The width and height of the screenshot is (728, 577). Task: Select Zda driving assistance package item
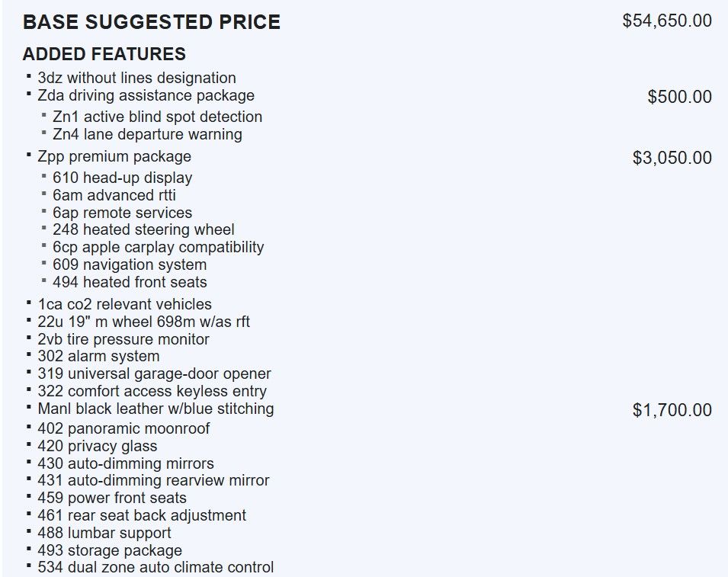[x=146, y=95]
